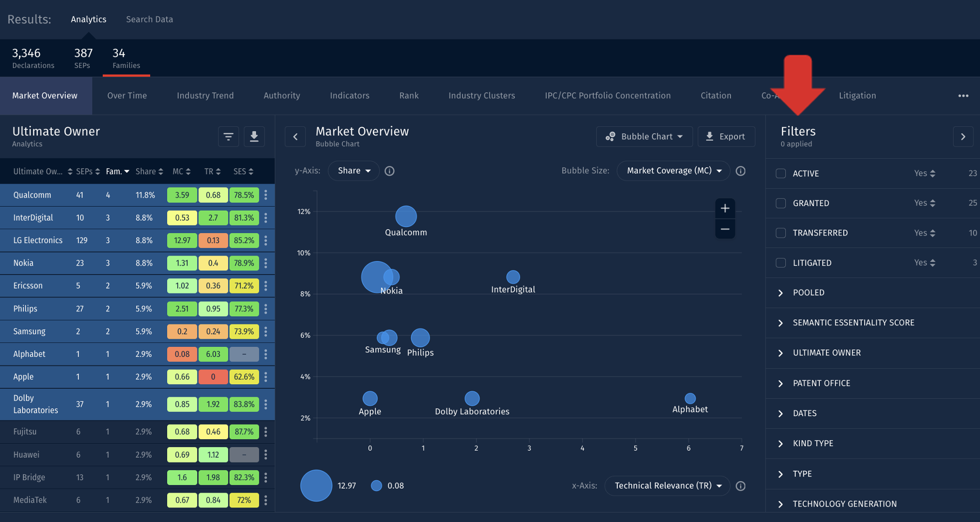
Task: Click MediaTek's yellow 72% SES cell
Action: 244,500
